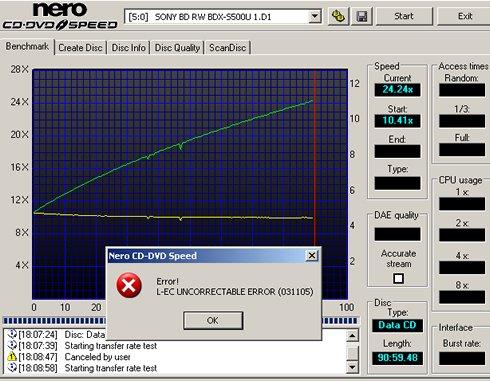Click the Start button
This screenshot has height=381, width=490.
point(404,16)
